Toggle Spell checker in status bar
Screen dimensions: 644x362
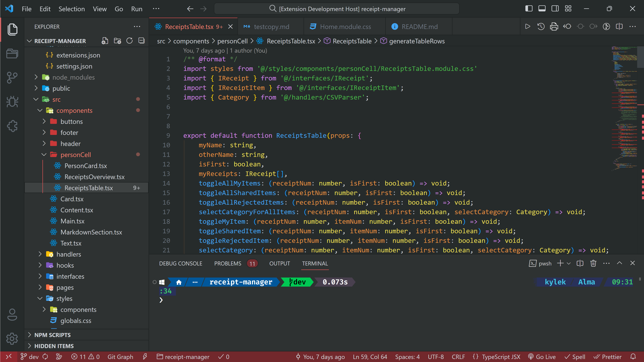575,357
